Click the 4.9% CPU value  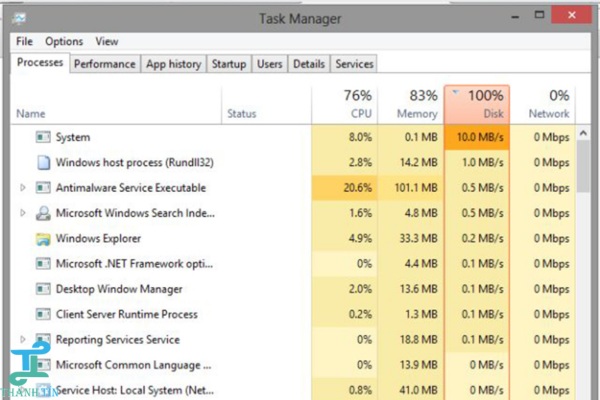[x=360, y=238]
